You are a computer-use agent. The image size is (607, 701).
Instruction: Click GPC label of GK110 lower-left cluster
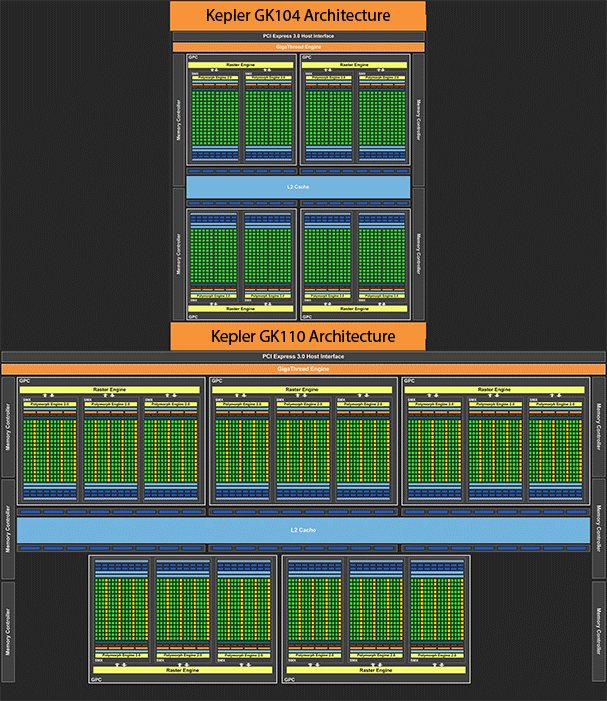(96, 680)
